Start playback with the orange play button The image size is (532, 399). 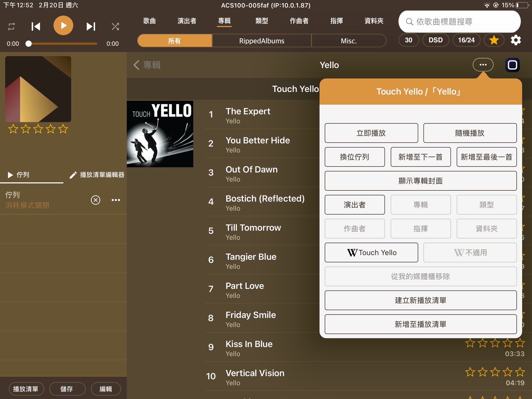(63, 25)
